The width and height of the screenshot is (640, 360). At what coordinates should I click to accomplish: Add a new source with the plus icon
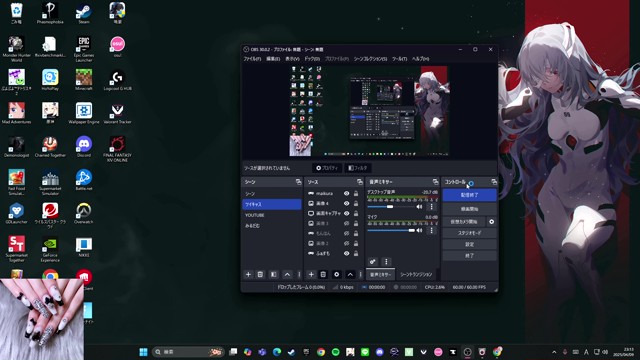311,274
